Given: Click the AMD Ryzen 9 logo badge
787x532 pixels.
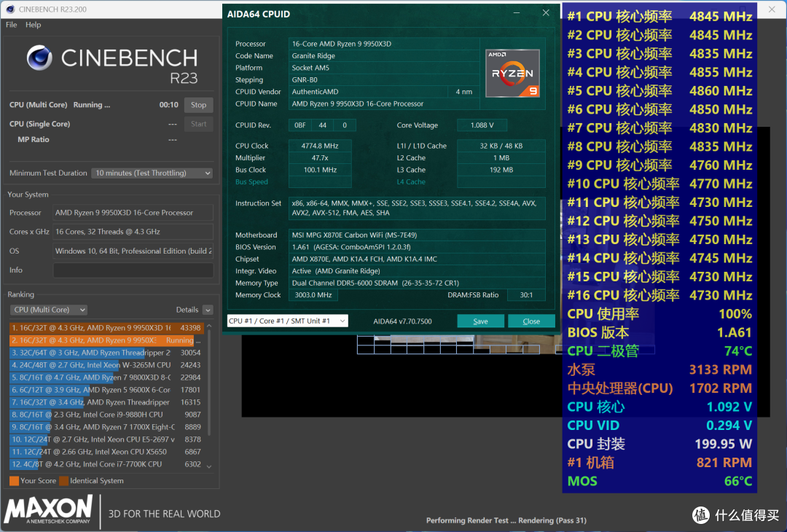Looking at the screenshot, I should (512, 74).
